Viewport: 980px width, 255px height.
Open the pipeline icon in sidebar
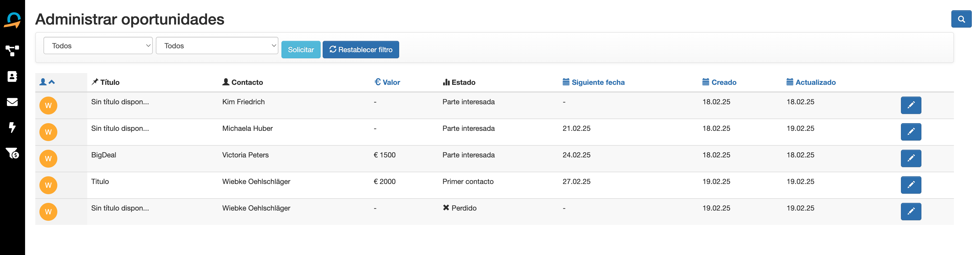(12, 51)
